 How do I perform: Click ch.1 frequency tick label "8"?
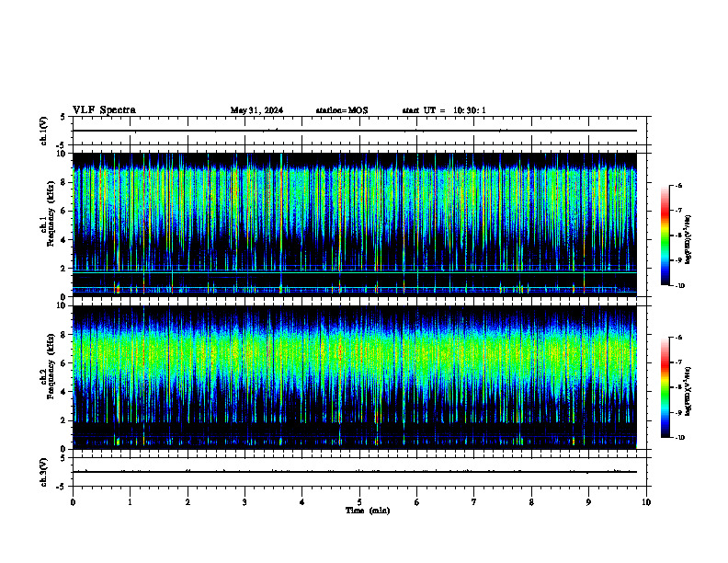(64, 182)
